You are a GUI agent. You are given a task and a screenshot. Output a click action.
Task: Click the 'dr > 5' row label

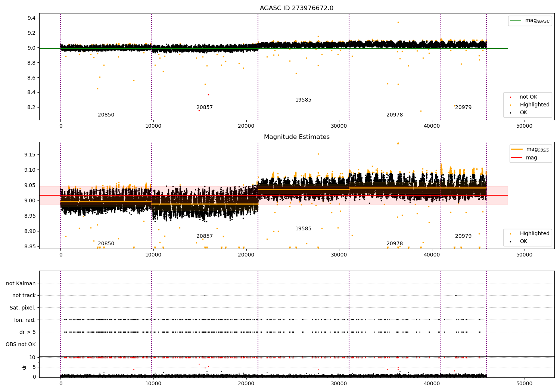28,332
